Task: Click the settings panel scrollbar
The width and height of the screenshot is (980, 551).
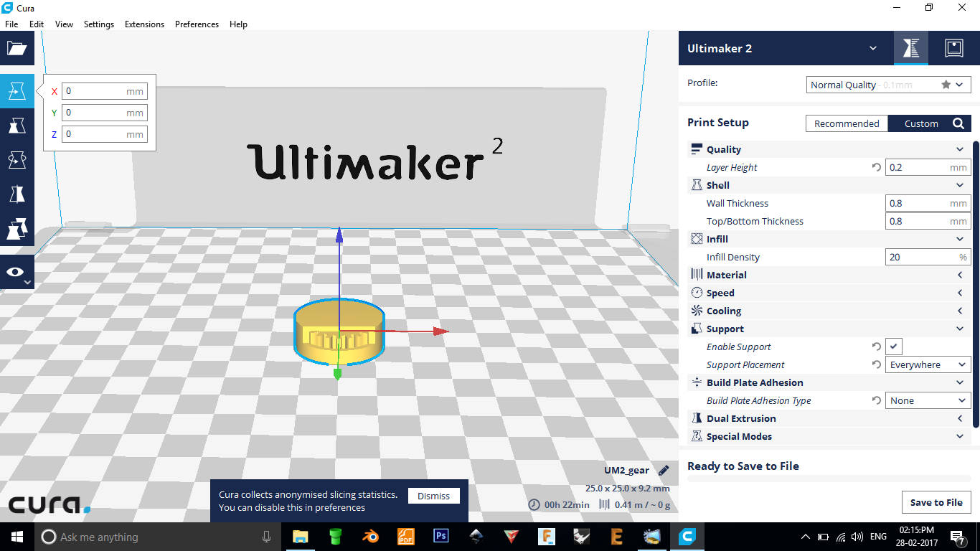Action: point(976,284)
